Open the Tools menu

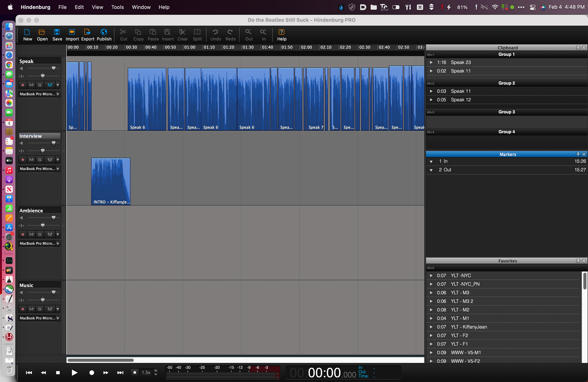coord(117,7)
